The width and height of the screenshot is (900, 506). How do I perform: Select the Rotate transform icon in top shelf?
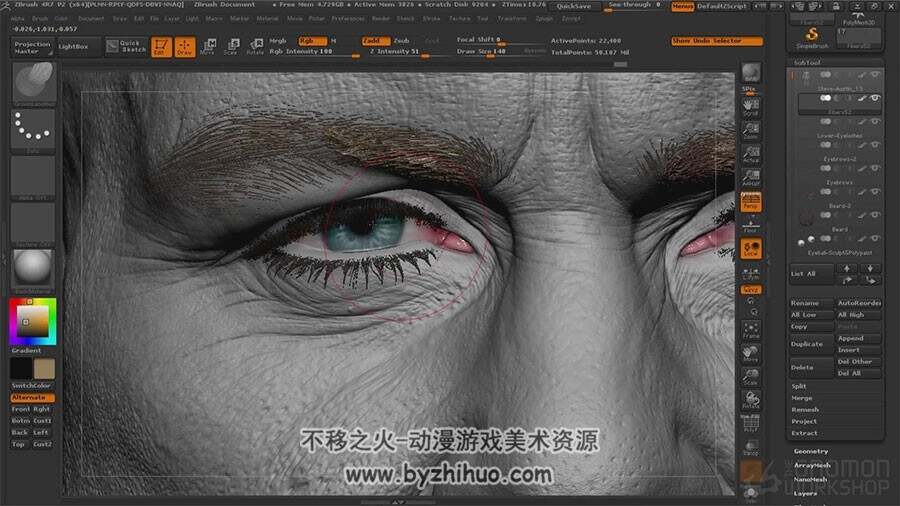click(x=255, y=46)
